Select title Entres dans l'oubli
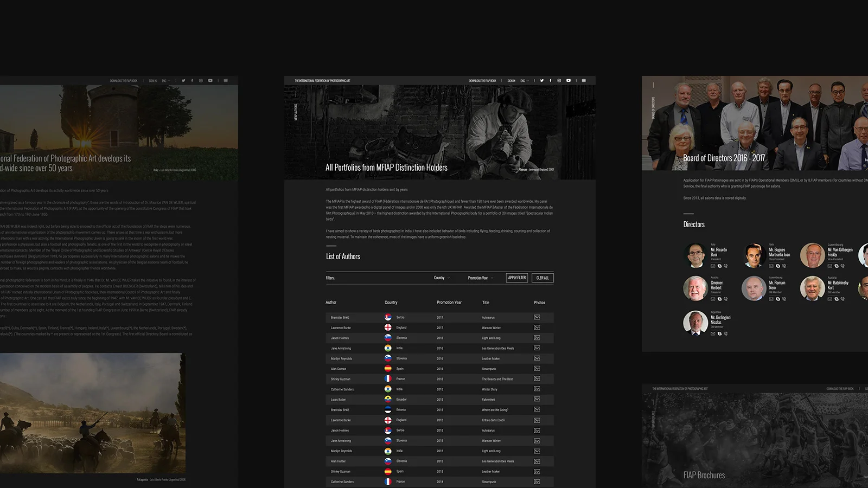 [x=493, y=420]
